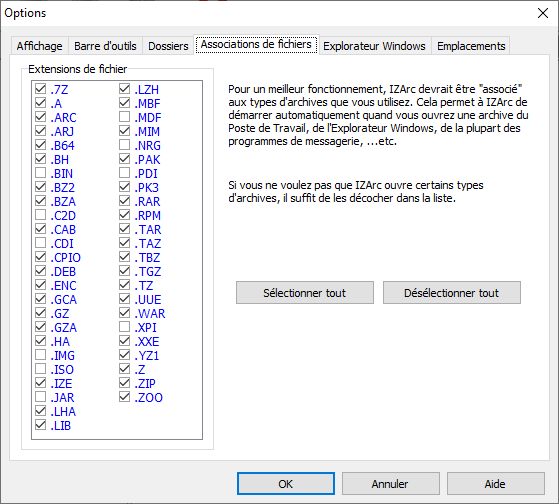
Task: Uncheck the .HA extension
Action: click(x=41, y=341)
